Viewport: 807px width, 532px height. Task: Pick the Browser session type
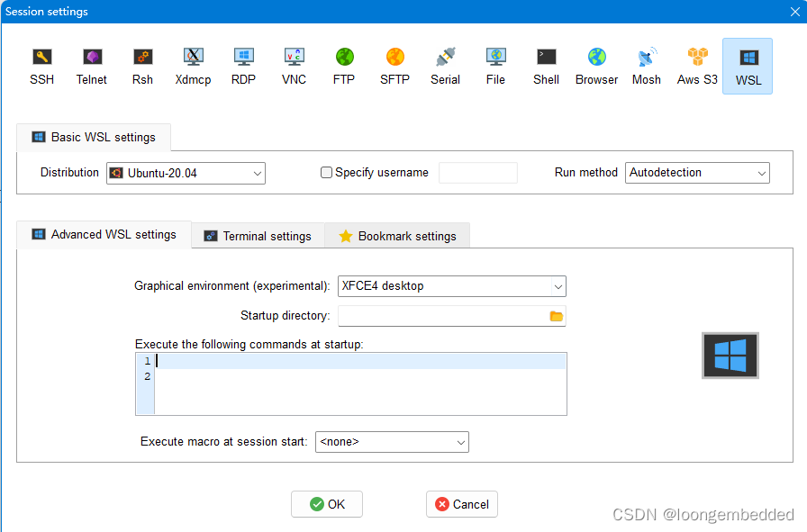pyautogui.click(x=596, y=67)
